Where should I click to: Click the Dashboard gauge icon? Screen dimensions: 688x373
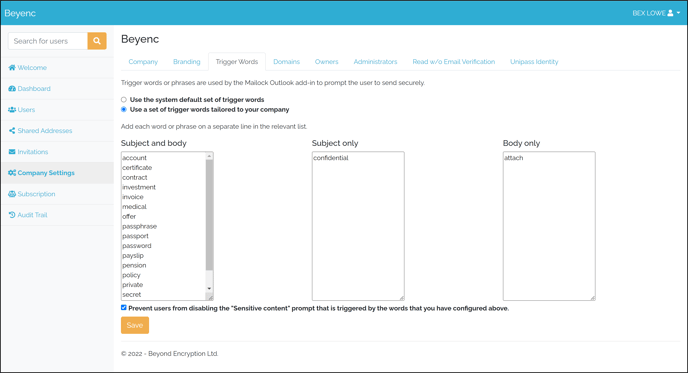(12, 89)
